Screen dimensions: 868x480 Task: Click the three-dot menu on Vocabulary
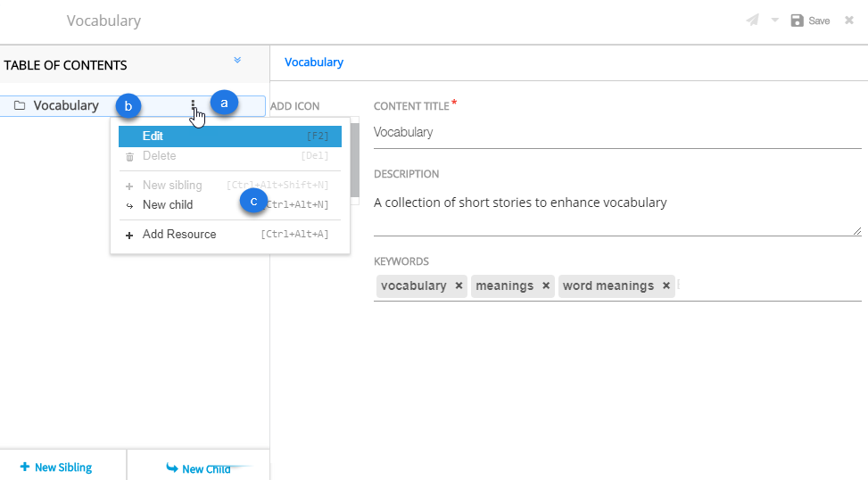click(x=194, y=105)
